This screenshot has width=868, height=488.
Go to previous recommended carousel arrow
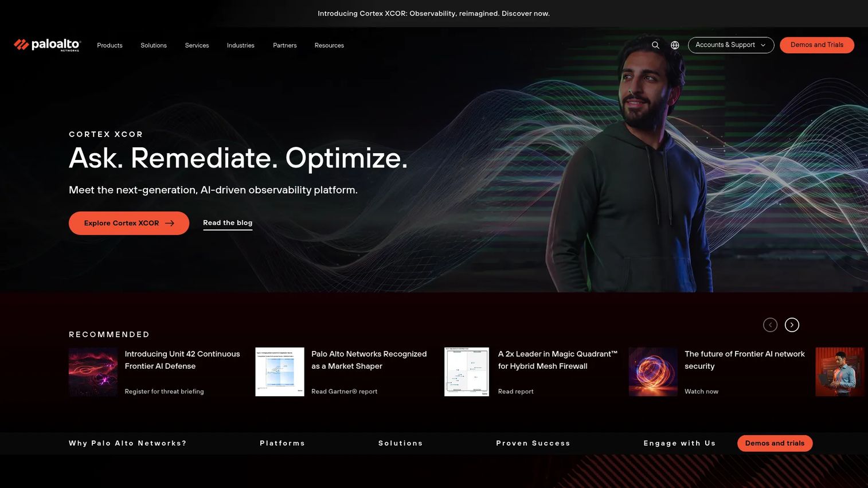[770, 325]
